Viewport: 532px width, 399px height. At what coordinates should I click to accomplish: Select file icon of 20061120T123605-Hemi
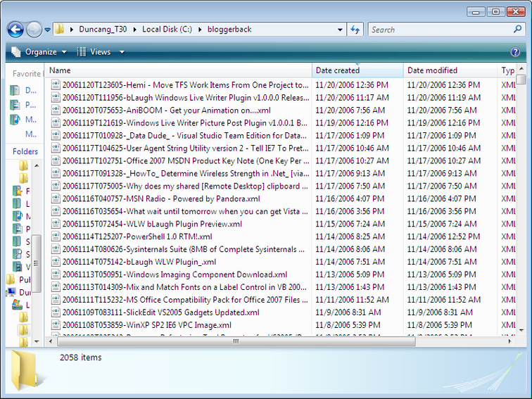point(56,85)
